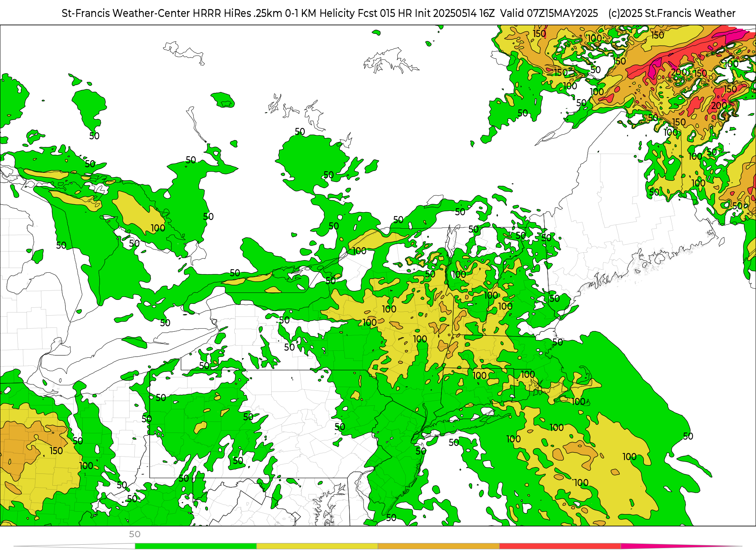This screenshot has height=551, width=756.
Task: Click 'St-Francis Weather-Center' at title start
Action: (126, 13)
